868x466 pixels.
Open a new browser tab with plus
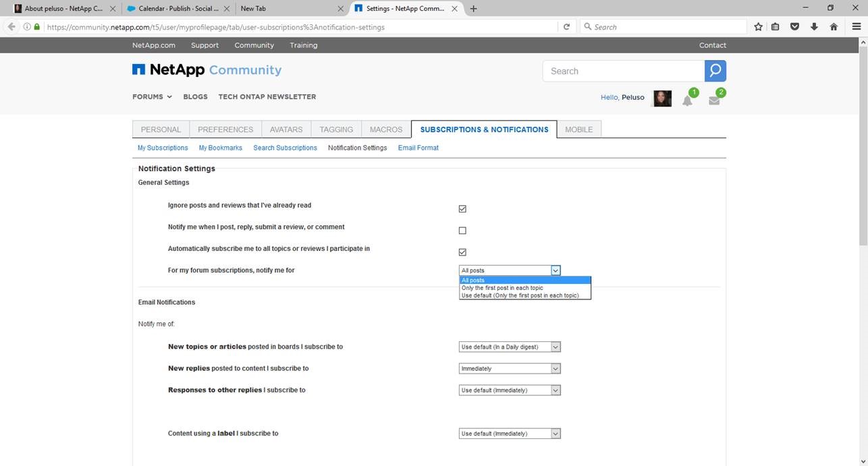pyautogui.click(x=473, y=9)
